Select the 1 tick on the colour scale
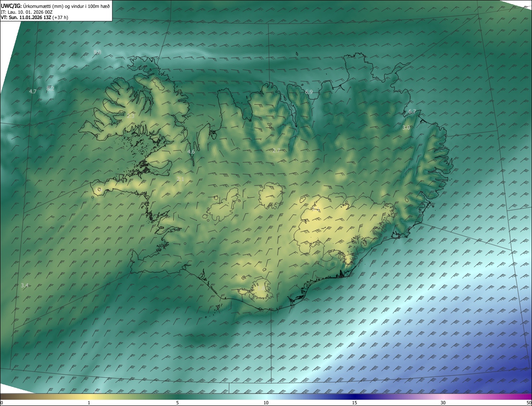The width and height of the screenshot is (532, 406). point(89,403)
